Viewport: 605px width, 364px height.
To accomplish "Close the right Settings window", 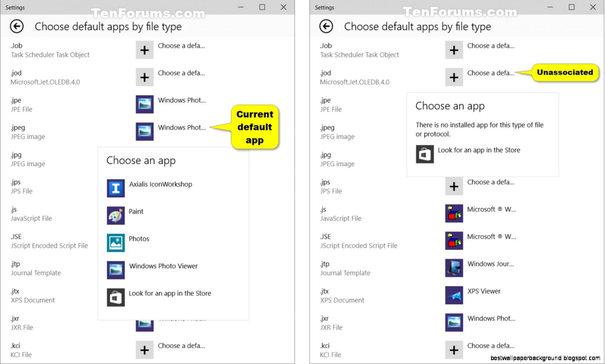I will 593,7.
